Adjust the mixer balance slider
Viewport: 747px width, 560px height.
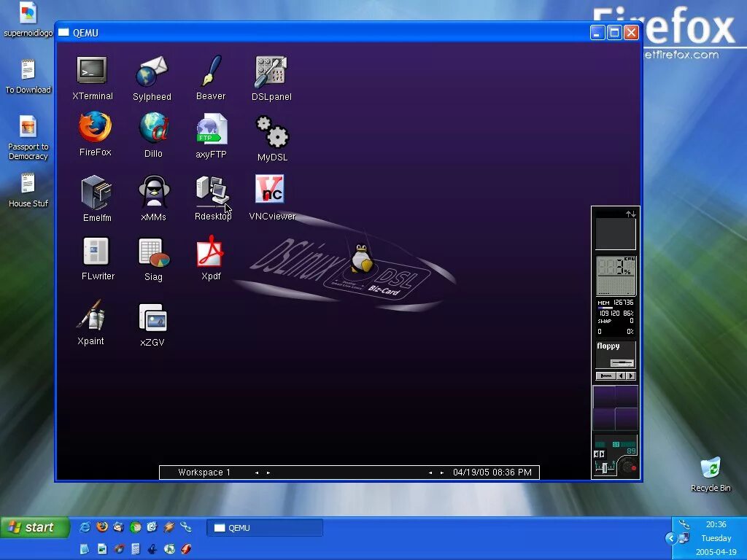coord(605,468)
